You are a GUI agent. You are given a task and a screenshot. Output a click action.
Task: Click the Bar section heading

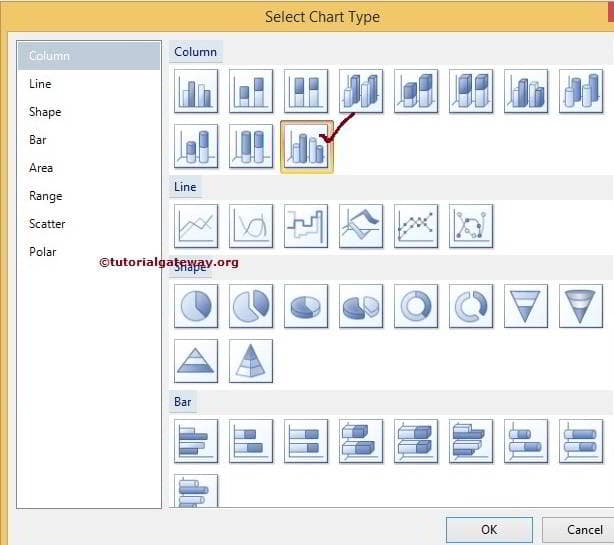tap(182, 402)
